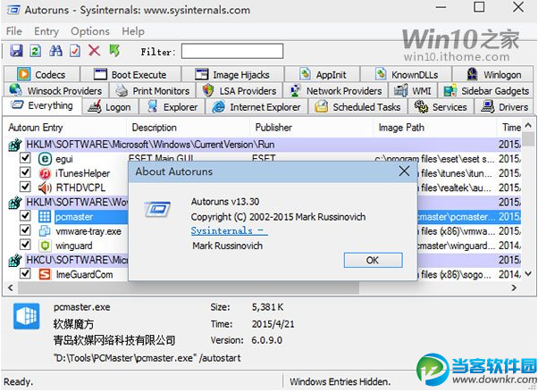Select the WMI tab
Screen dimensions: 538x392
tap(413, 90)
